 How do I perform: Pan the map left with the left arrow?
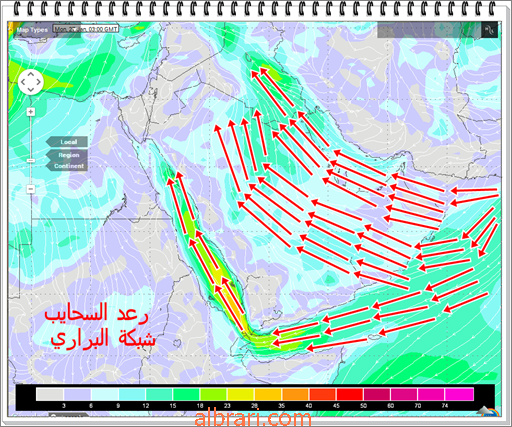(x=23, y=82)
